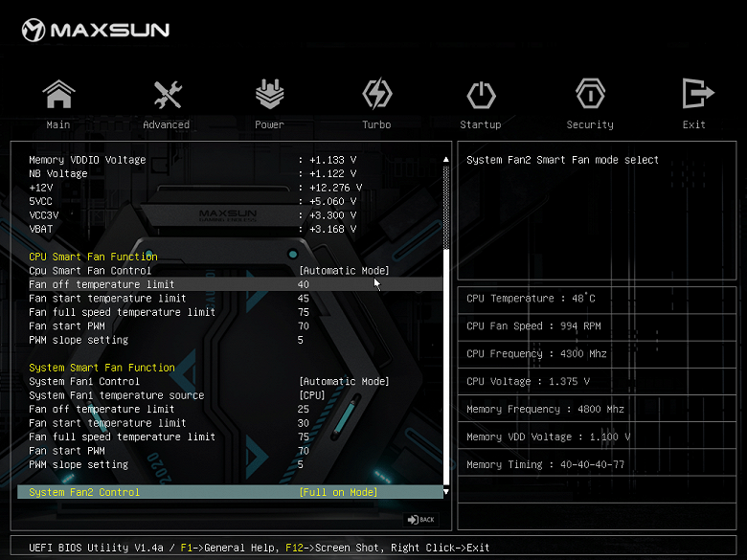The image size is (747, 560).
Task: Edit System Fan off temperature limit 25
Action: pyautogui.click(x=304, y=409)
